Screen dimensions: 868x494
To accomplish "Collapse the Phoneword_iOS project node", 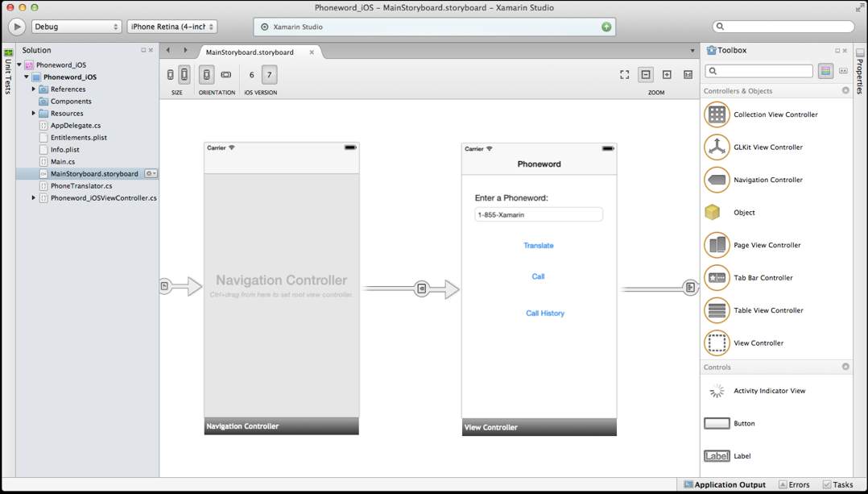I will pyautogui.click(x=26, y=77).
